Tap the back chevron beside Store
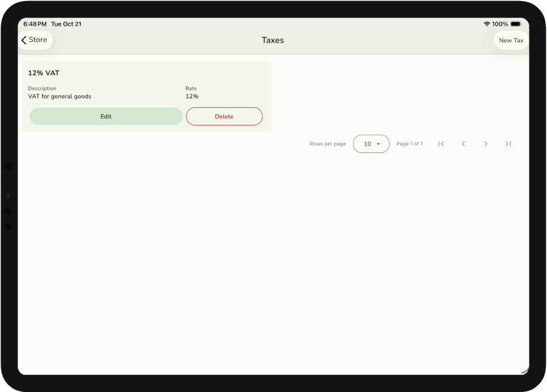The height and width of the screenshot is (392, 547). (24, 40)
